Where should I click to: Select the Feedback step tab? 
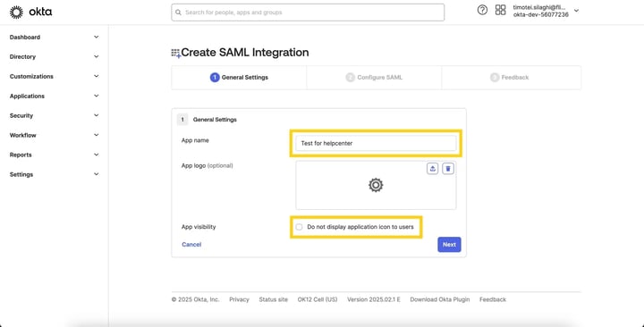click(x=512, y=77)
